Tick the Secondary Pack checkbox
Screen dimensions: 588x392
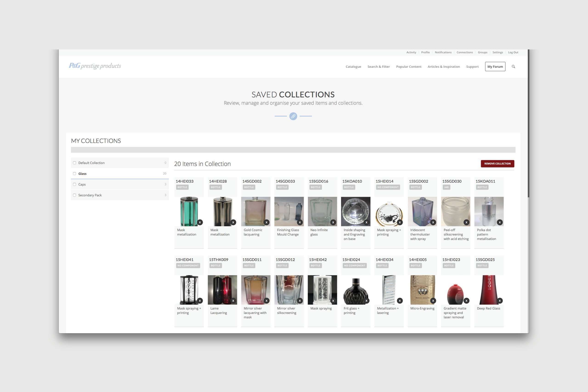(x=74, y=195)
